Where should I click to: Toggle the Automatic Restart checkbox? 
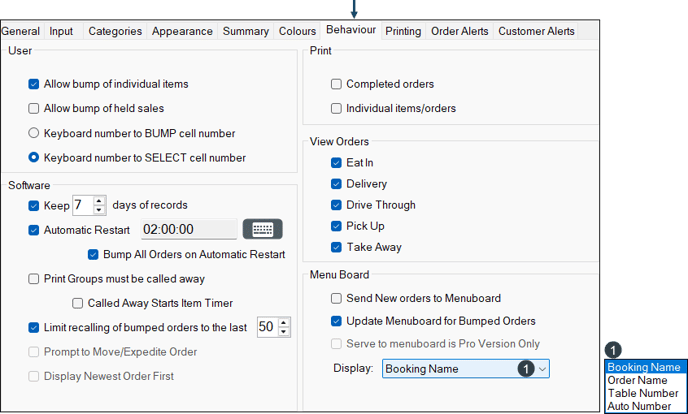tap(34, 230)
